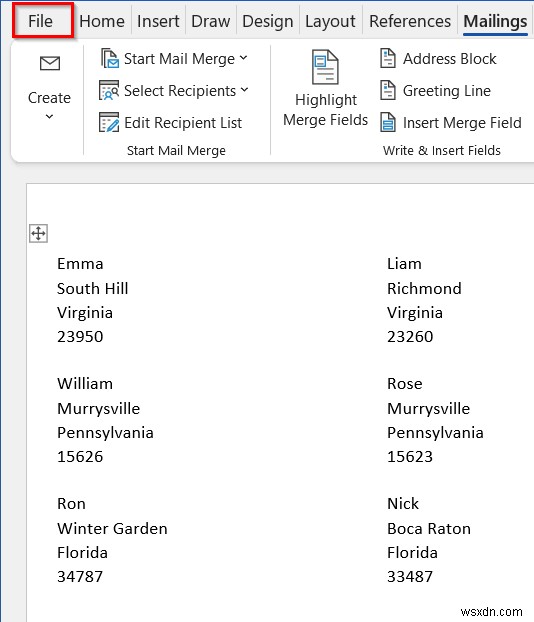The image size is (534, 622).
Task: Click the name Nick
Action: [x=403, y=504]
